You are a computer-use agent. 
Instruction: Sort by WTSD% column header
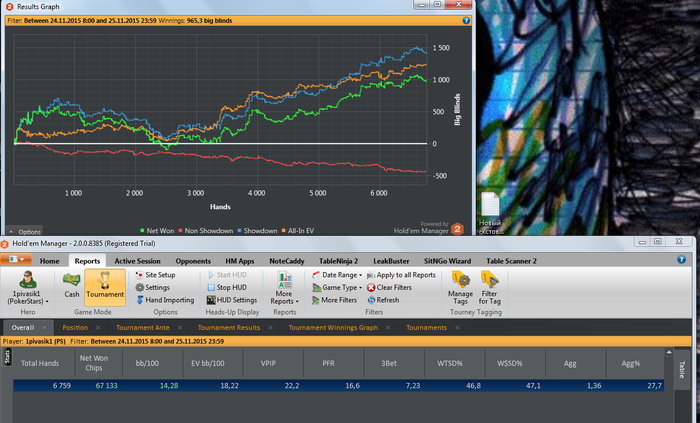click(450, 363)
